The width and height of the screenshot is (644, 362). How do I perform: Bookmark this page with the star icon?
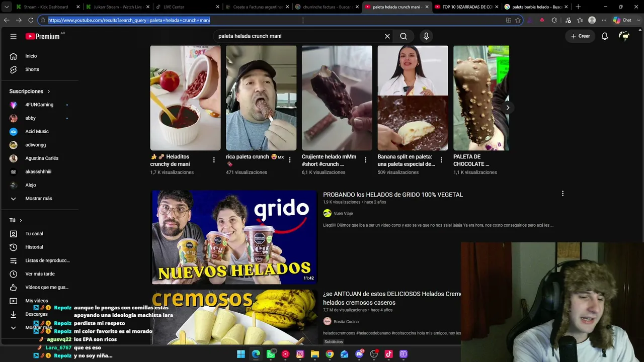tap(518, 20)
